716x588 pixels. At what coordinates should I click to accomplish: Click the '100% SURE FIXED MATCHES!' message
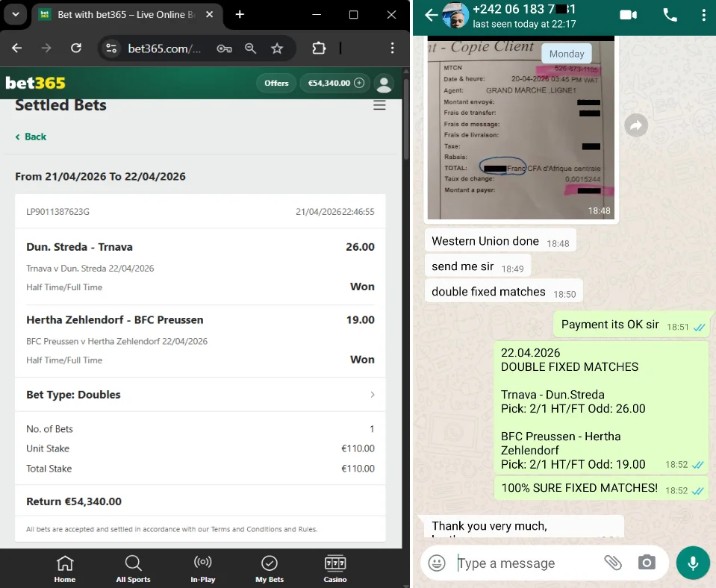(x=602, y=488)
